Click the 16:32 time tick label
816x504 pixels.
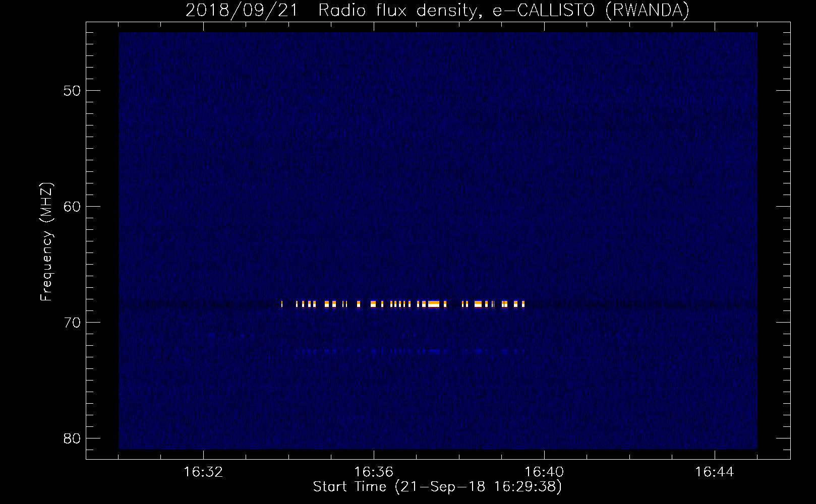coord(203,472)
